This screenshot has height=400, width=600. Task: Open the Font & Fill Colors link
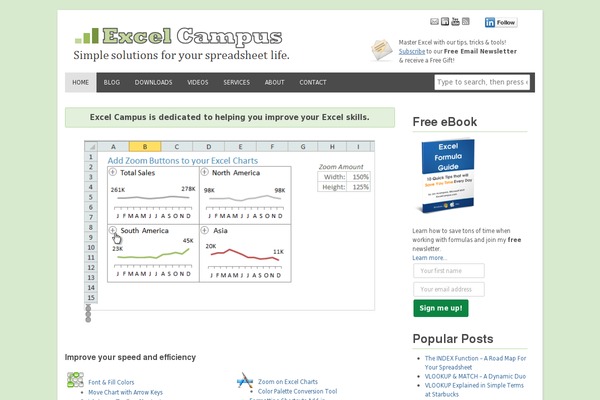(111, 382)
